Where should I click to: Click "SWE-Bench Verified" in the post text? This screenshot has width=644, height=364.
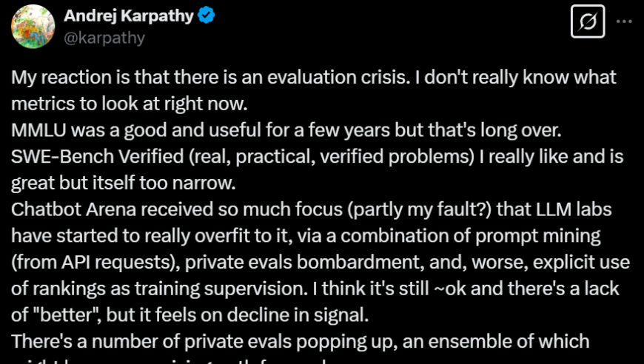97,157
